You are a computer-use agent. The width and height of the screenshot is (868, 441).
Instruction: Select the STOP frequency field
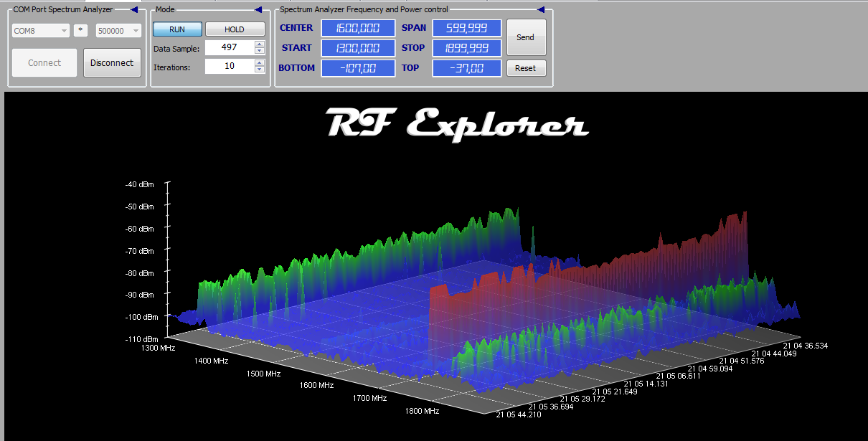tap(467, 48)
